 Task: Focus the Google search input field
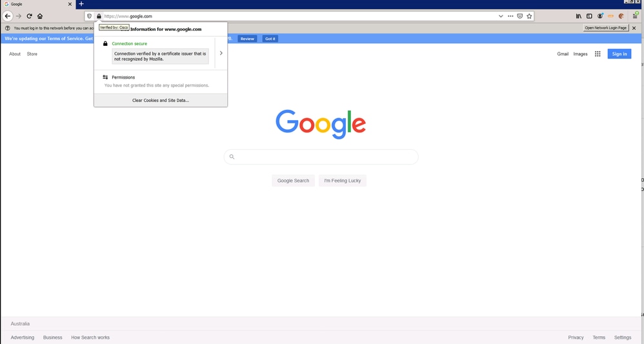tap(321, 157)
